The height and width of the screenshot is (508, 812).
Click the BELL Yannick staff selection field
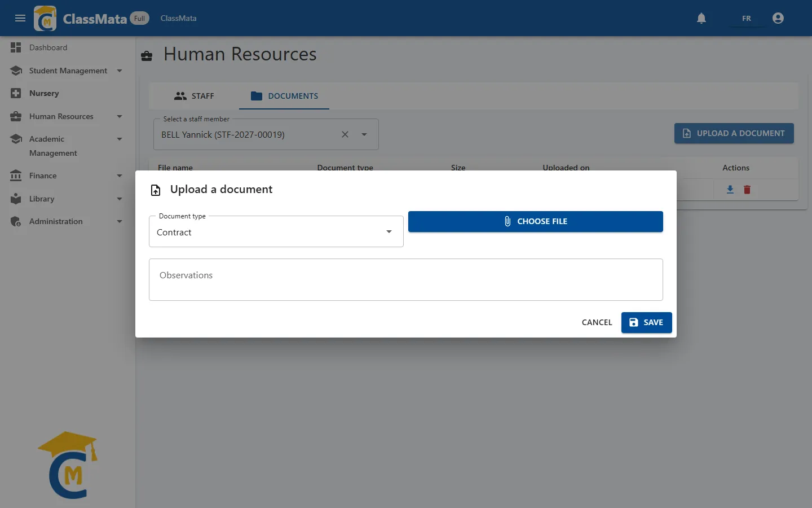pos(266,134)
